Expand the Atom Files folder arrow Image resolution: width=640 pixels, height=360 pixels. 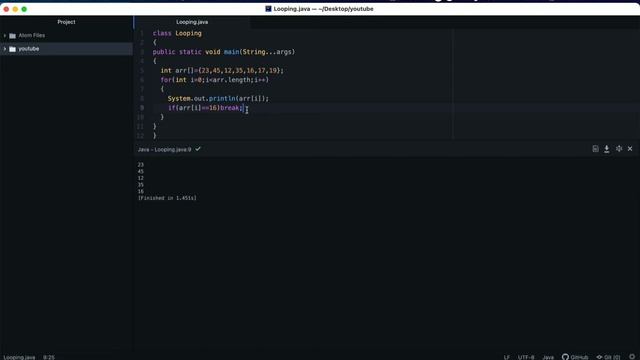tap(5, 36)
